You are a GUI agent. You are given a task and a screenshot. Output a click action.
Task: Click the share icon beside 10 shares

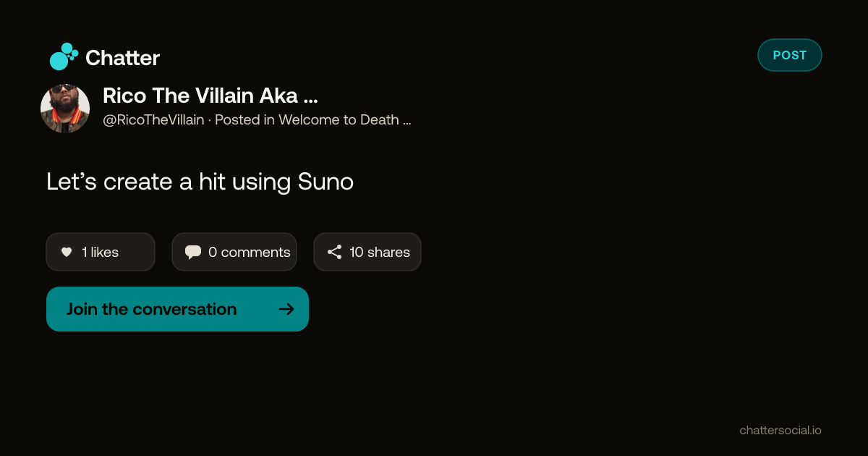tap(334, 252)
